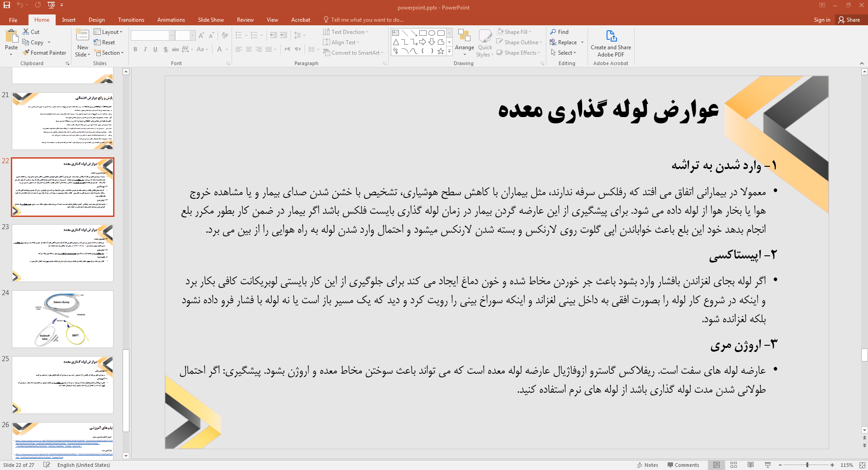The image size is (868, 470).
Task: Align text right
Action: 259,49
